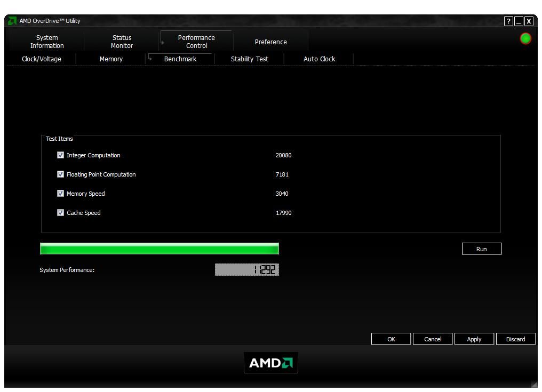Open the Auto Clock sub-tab
Image resolution: width=542 pixels, height=392 pixels.
pyautogui.click(x=318, y=59)
